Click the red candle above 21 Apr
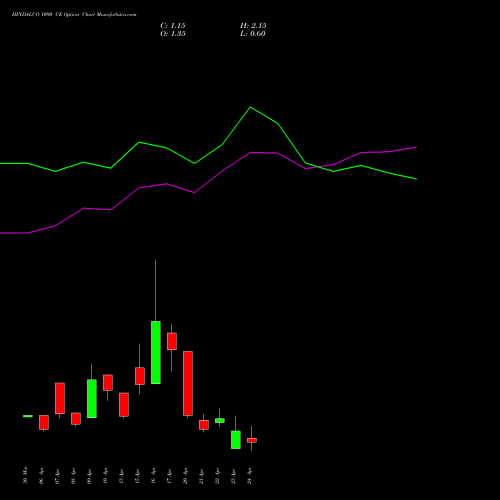The height and width of the screenshot is (500, 500). [x=204, y=425]
